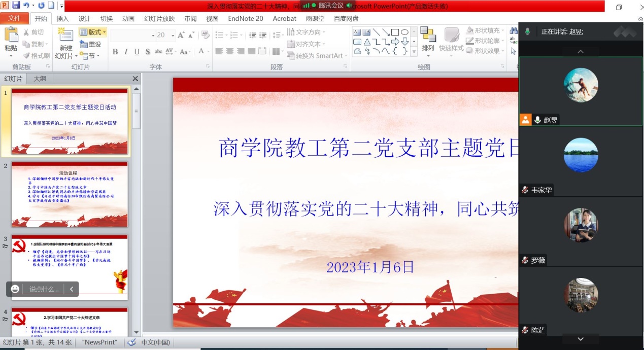Select the oval shape in the shapes gallery
The height and width of the screenshot is (350, 644).
(404, 32)
